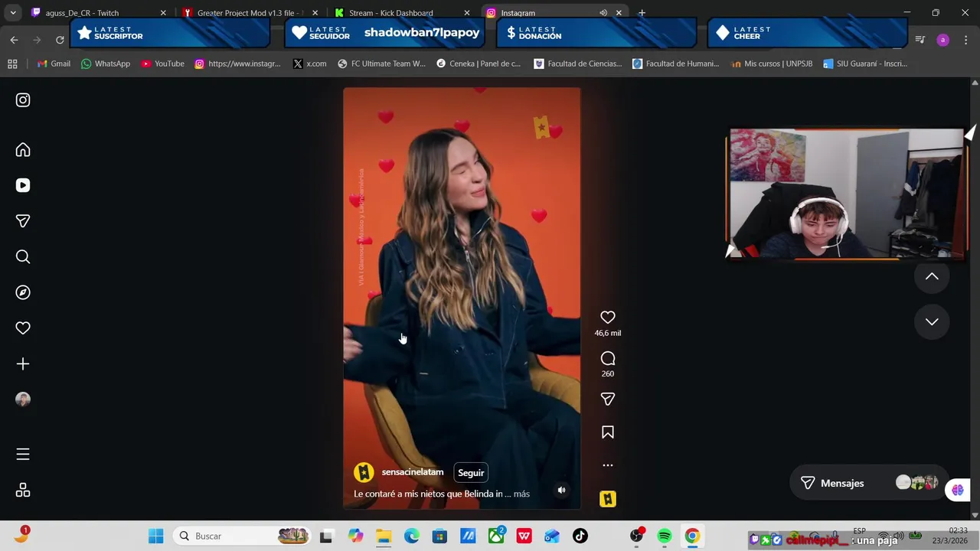This screenshot has width=980, height=551.
Task: Reload the page
Action: [60, 40]
